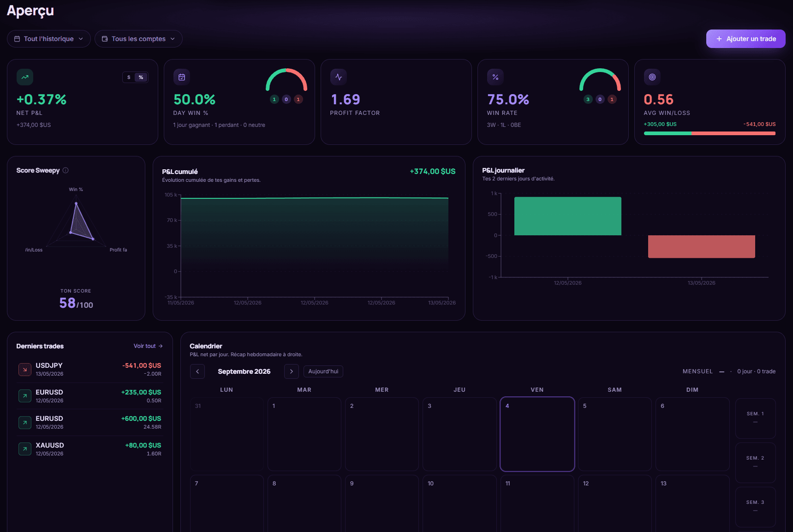Click the Win Rate gauge arc
Image resolution: width=793 pixels, height=532 pixels.
(600, 80)
